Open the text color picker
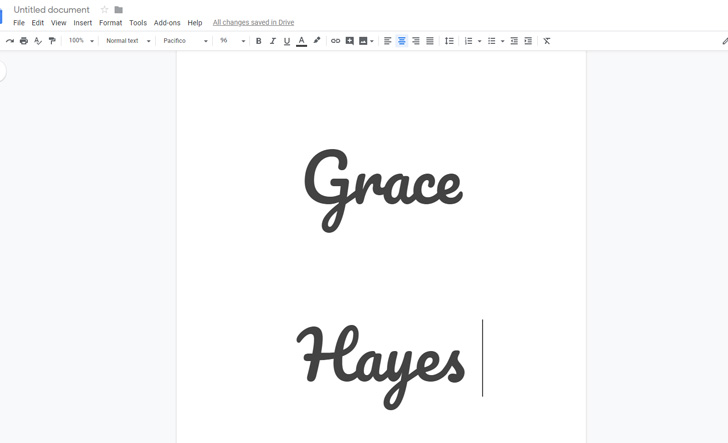Screen dimensions: 728x443 301,41
